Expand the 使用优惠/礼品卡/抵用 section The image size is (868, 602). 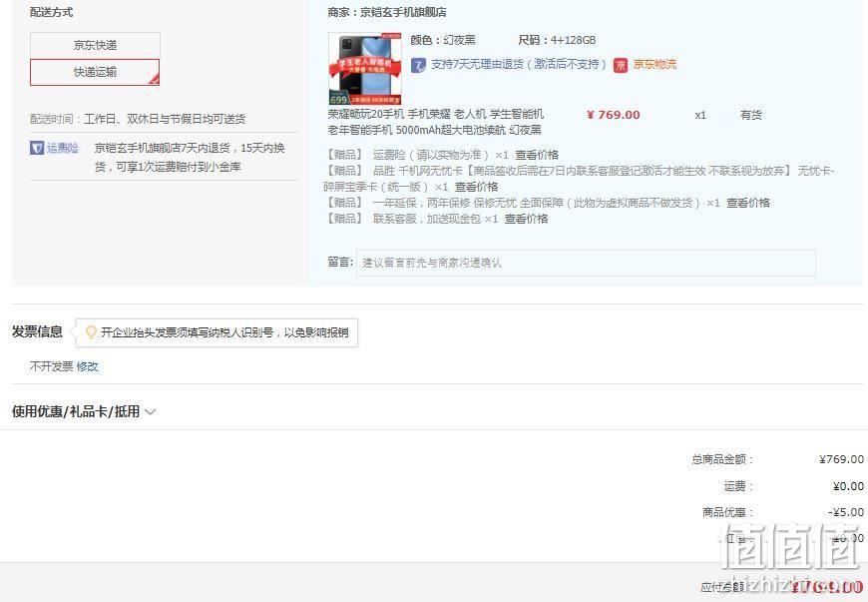pyautogui.click(x=84, y=411)
